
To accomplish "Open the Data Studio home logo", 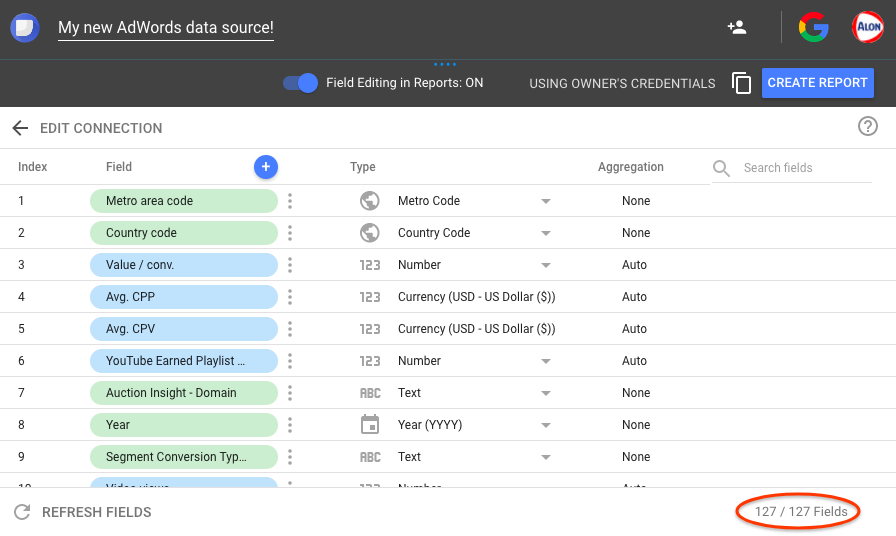I will tap(25, 27).
